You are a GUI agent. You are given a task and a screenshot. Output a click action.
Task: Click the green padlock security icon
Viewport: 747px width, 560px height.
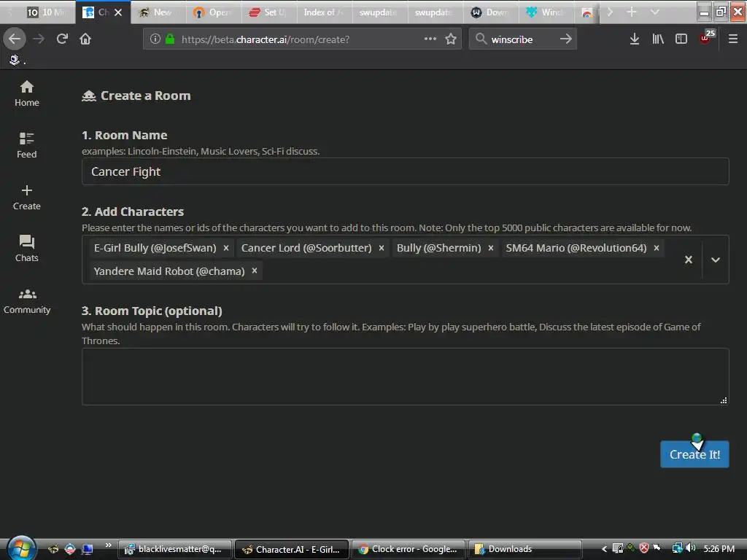pyautogui.click(x=170, y=39)
